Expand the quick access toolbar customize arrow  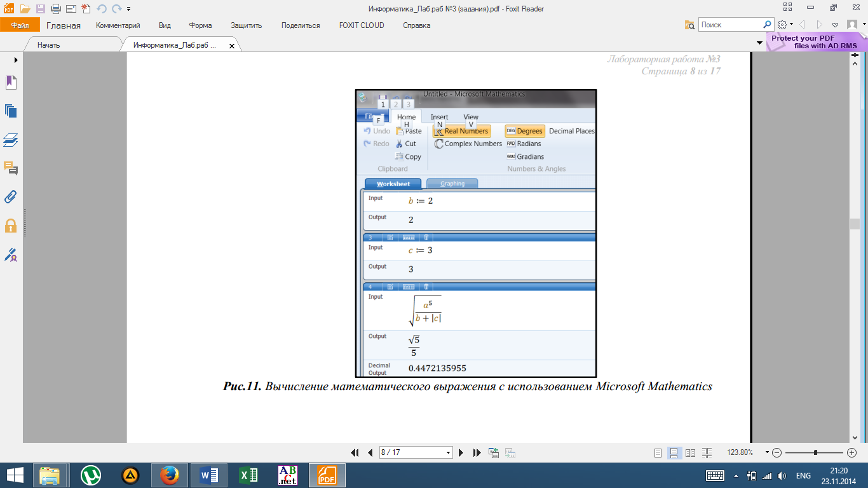click(129, 10)
